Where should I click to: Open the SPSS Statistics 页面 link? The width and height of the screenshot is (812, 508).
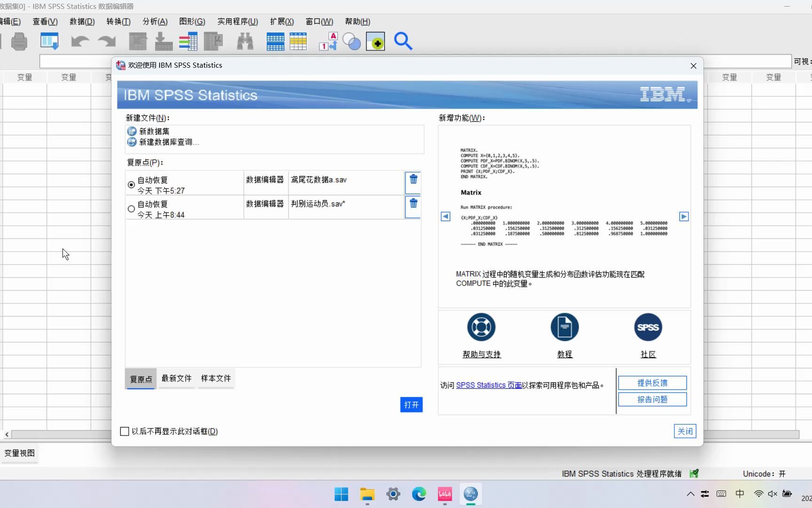[489, 385]
